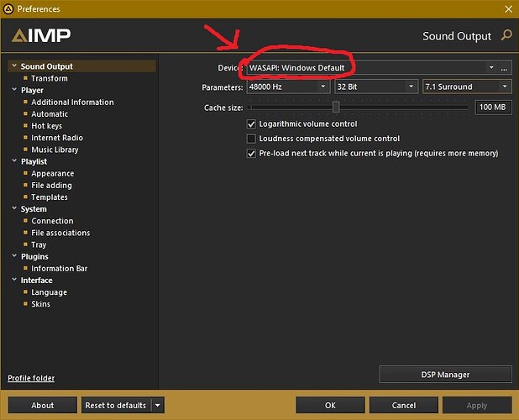Collapse the Player tree section

point(14,90)
